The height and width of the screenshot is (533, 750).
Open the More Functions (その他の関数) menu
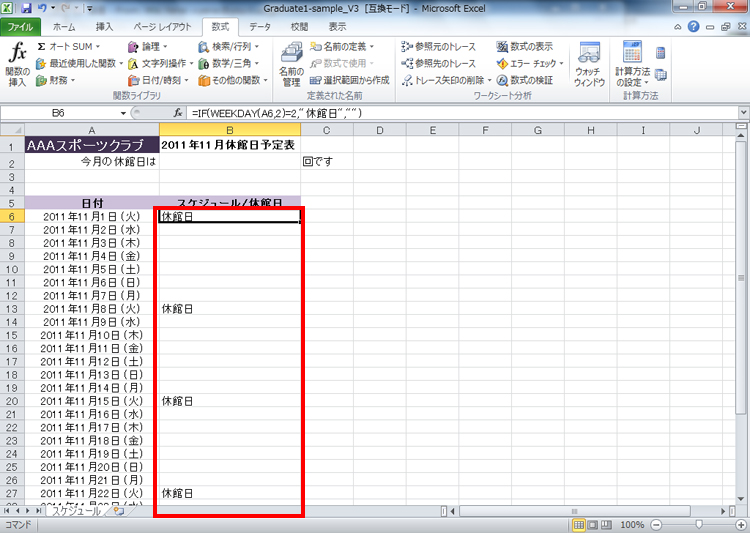233,80
